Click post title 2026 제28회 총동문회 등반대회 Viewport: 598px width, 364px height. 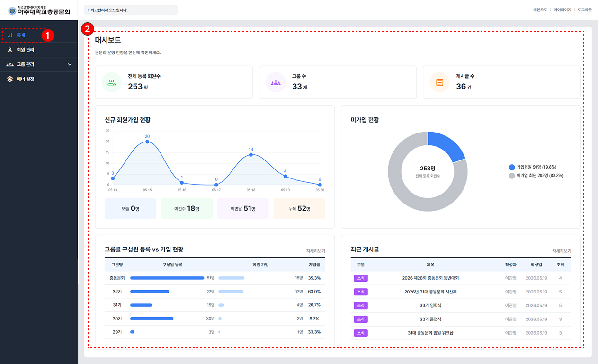click(x=430, y=278)
